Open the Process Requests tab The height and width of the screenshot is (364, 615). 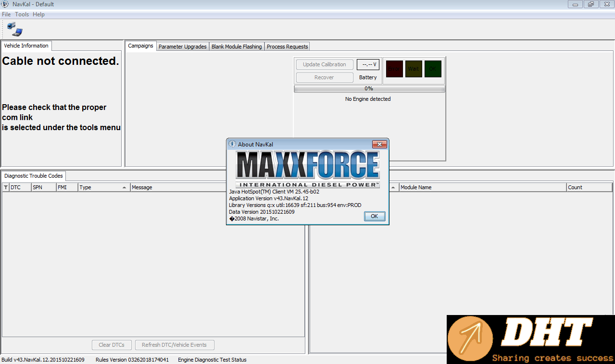click(x=287, y=47)
